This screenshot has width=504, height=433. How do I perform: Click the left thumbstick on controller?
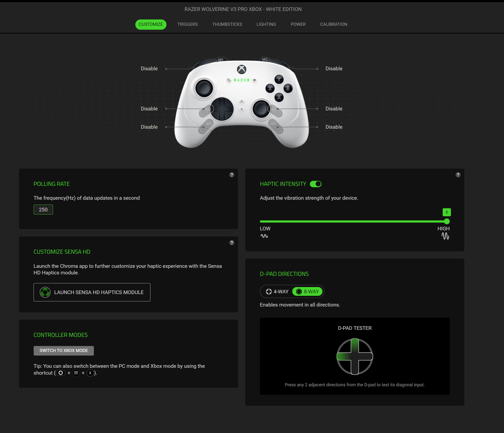click(204, 88)
